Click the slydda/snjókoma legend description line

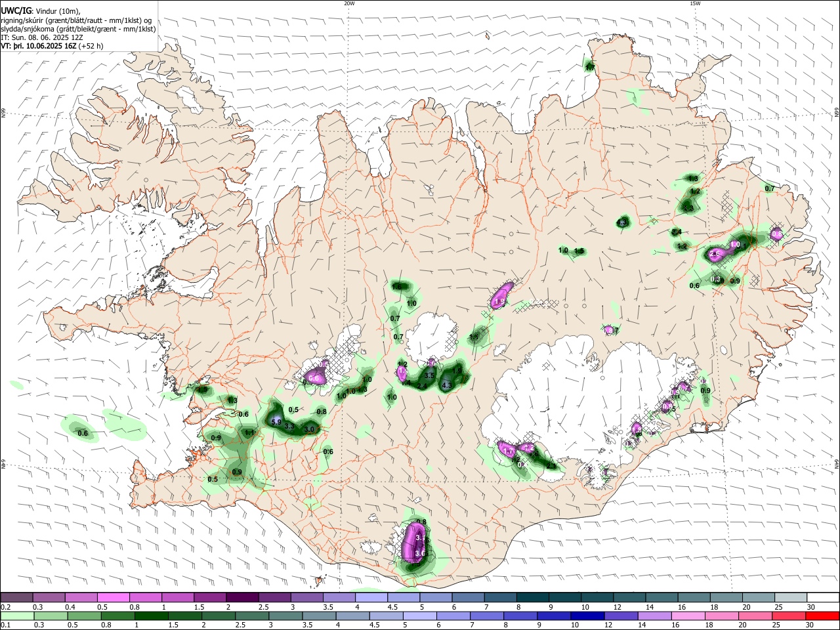point(78,30)
